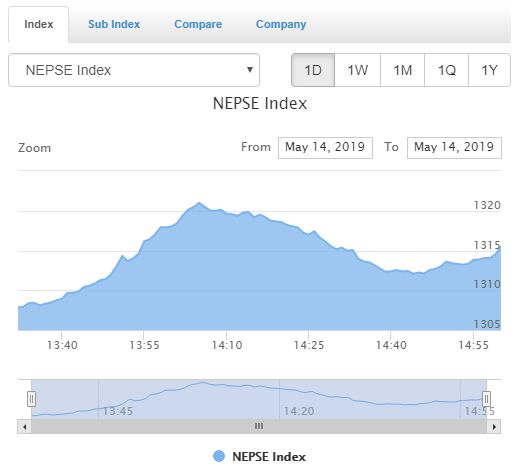Image resolution: width=520 pixels, height=472 pixels.
Task: Switch to the Company tab
Action: click(x=281, y=24)
